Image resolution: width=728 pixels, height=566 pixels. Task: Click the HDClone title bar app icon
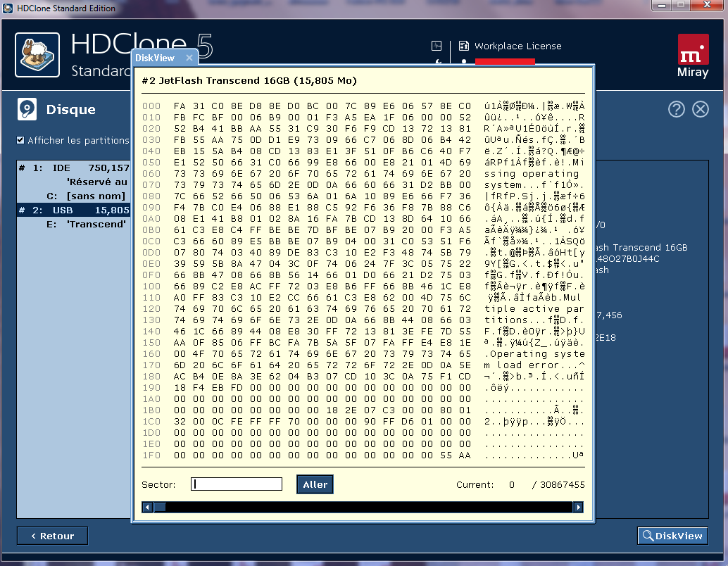(x=8, y=8)
